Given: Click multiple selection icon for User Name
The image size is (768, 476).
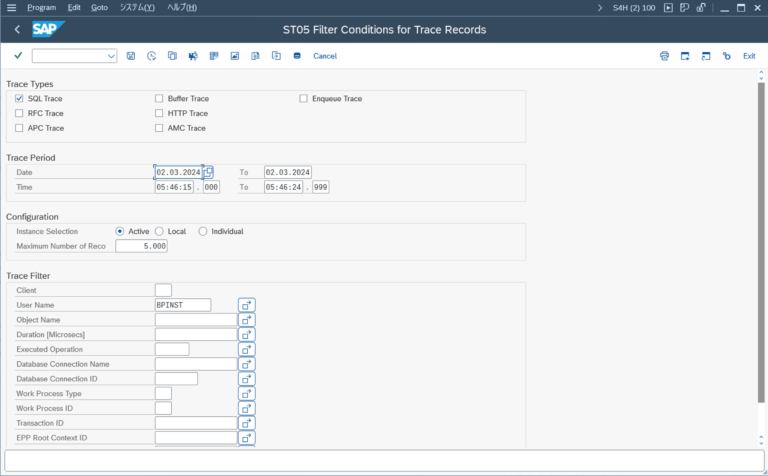Looking at the screenshot, I should tap(247, 305).
